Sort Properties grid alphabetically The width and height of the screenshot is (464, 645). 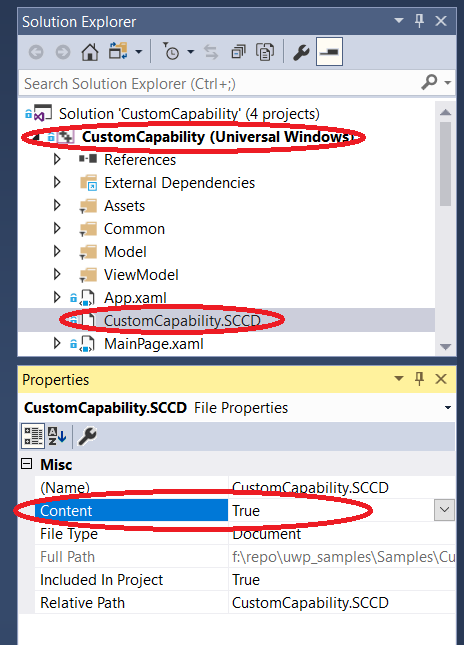pyautogui.click(x=57, y=436)
